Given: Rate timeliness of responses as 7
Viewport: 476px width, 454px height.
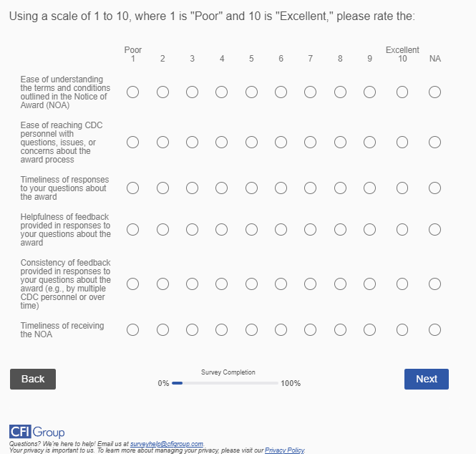Looking at the screenshot, I should (310, 188).
